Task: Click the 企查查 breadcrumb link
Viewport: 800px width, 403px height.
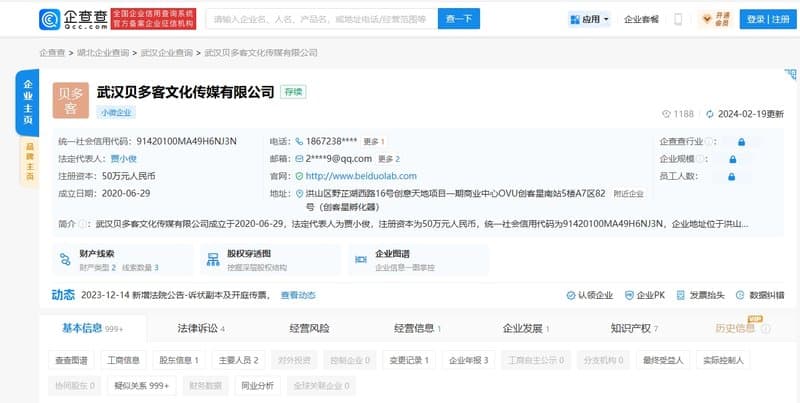Action: click(52, 53)
